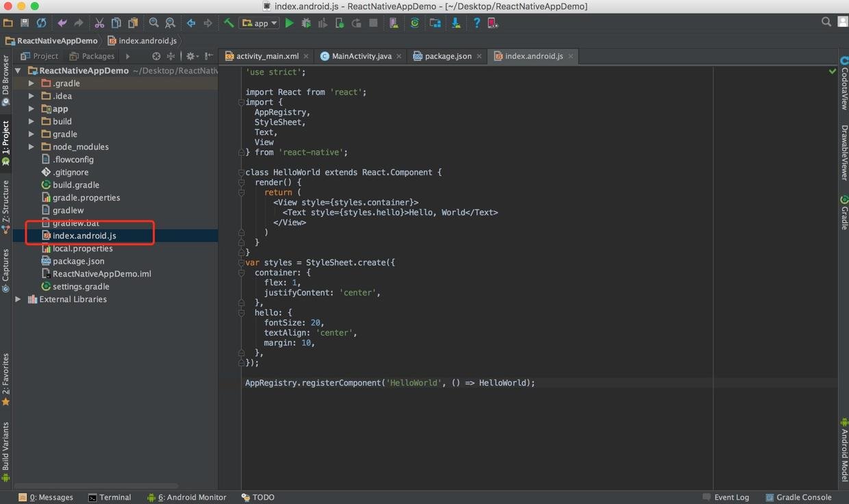The image size is (849, 504).
Task: Open the Android Monitor tool window
Action: coord(186,497)
